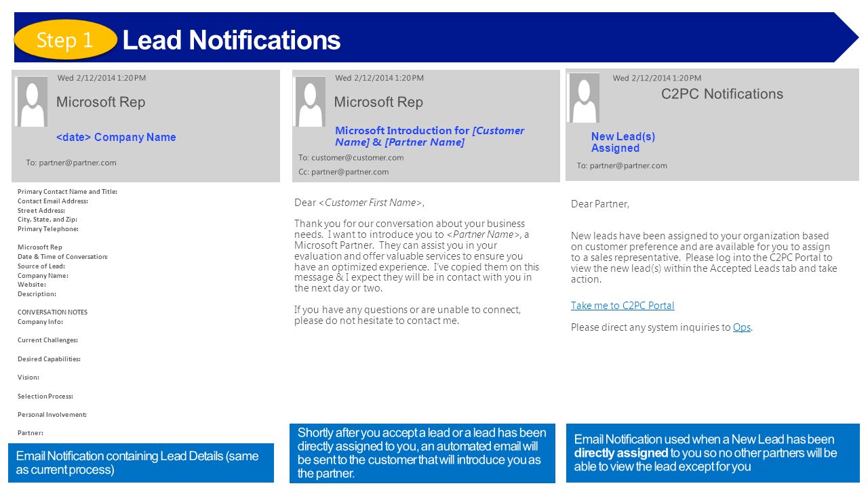This screenshot has width=868, height=488.
Task: Click the City, State, and Zip label
Action: (47, 220)
